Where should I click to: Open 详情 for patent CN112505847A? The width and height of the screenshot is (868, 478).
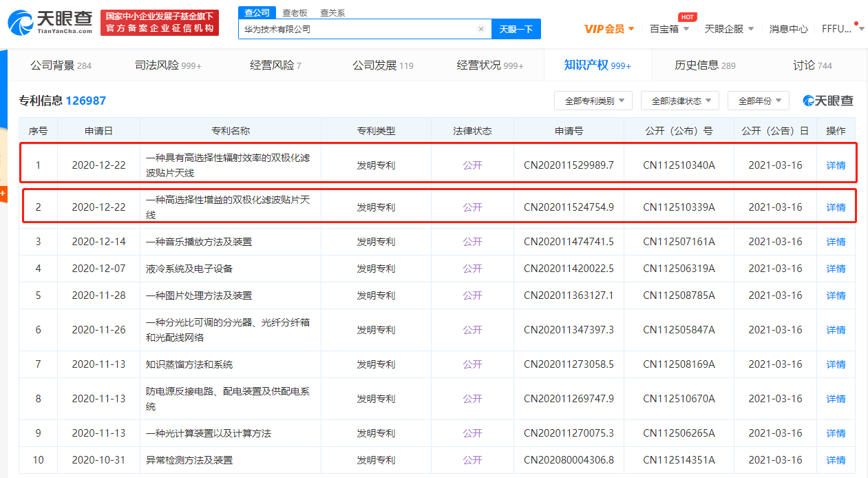point(836,330)
